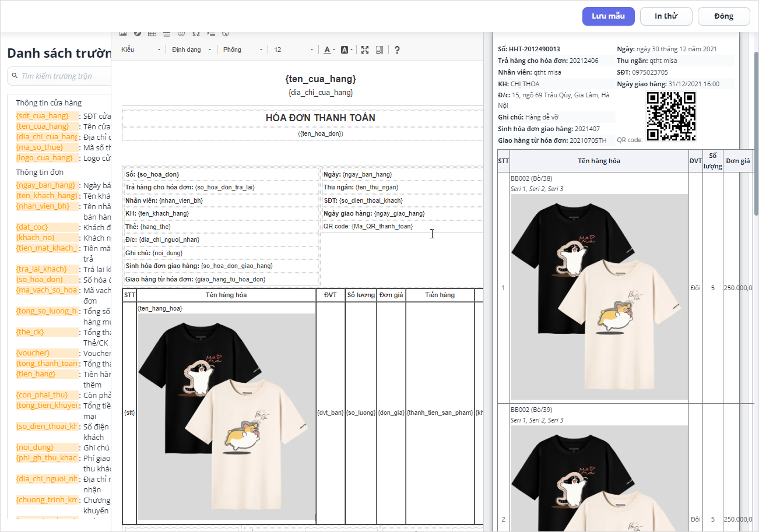The height and width of the screenshot is (532, 759).
Task: Click the In thử test print button
Action: click(666, 16)
